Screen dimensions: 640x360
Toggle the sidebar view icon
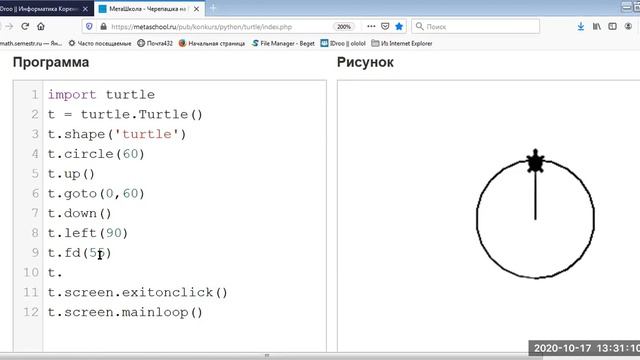(612, 27)
